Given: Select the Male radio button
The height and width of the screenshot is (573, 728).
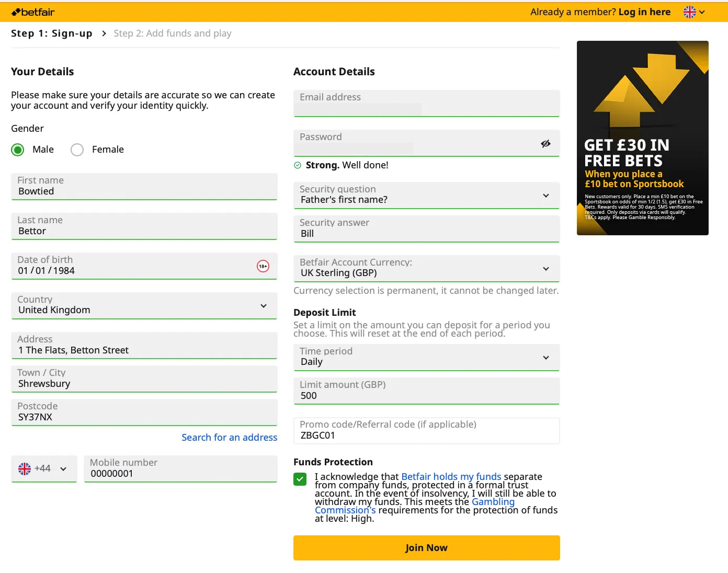Looking at the screenshot, I should coord(18,150).
